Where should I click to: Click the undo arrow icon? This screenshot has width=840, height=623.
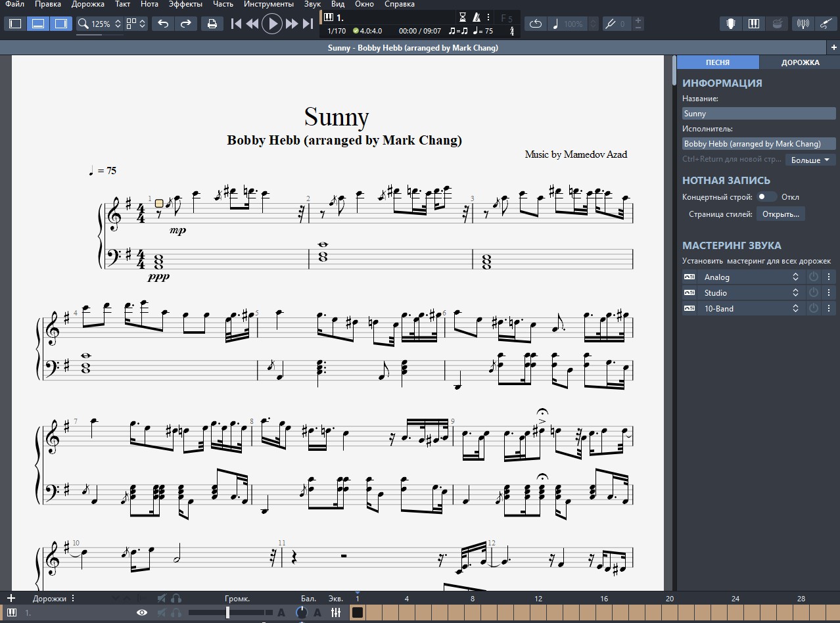point(163,24)
